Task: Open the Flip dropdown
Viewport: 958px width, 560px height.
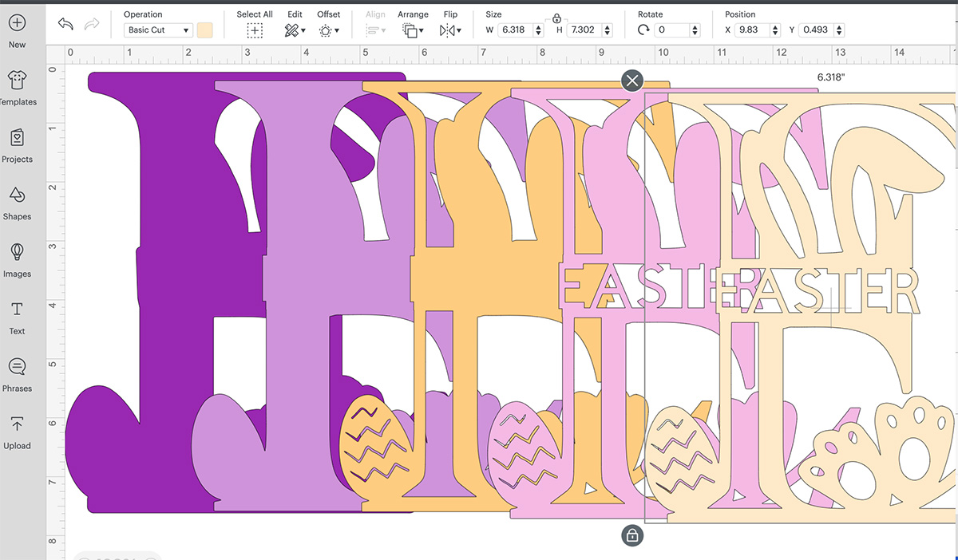Action: click(450, 30)
